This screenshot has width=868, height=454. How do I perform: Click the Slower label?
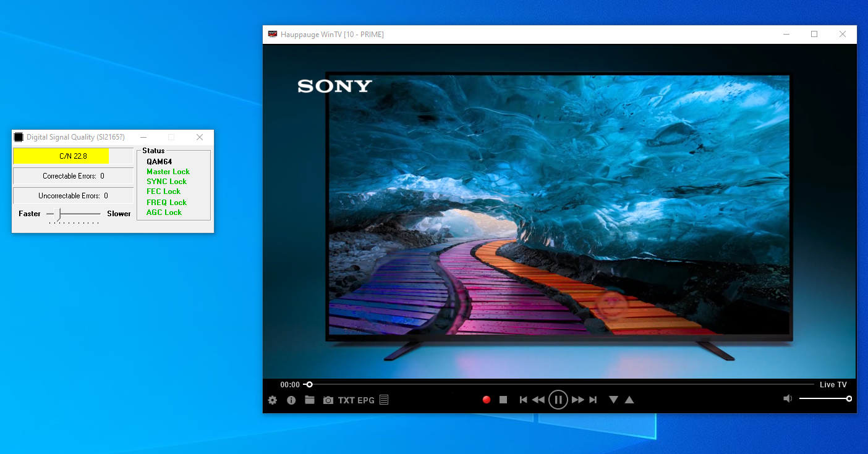(x=119, y=214)
